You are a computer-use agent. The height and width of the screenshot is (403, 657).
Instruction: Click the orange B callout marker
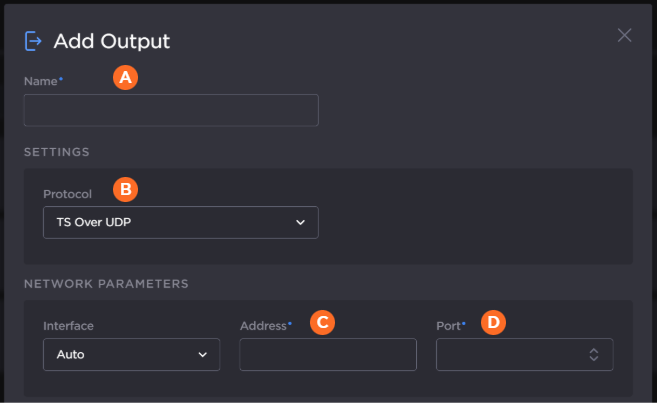click(125, 188)
